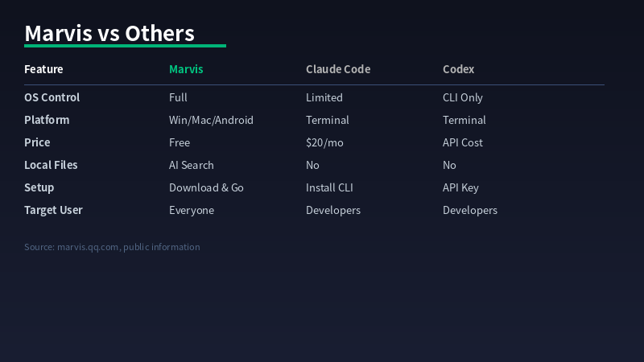This screenshot has width=644, height=362.
Task: Click the '$20/mo' price cell
Action: [x=324, y=142]
